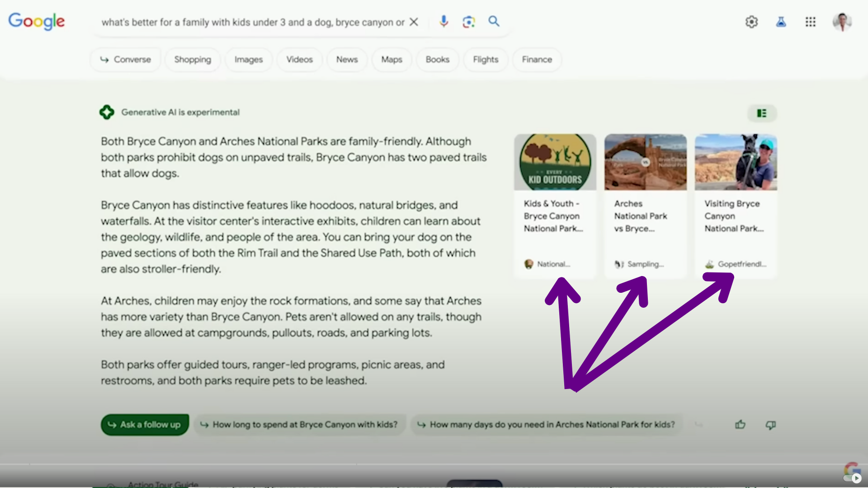Click the magnifying glass search icon
868x488 pixels.
pos(494,21)
